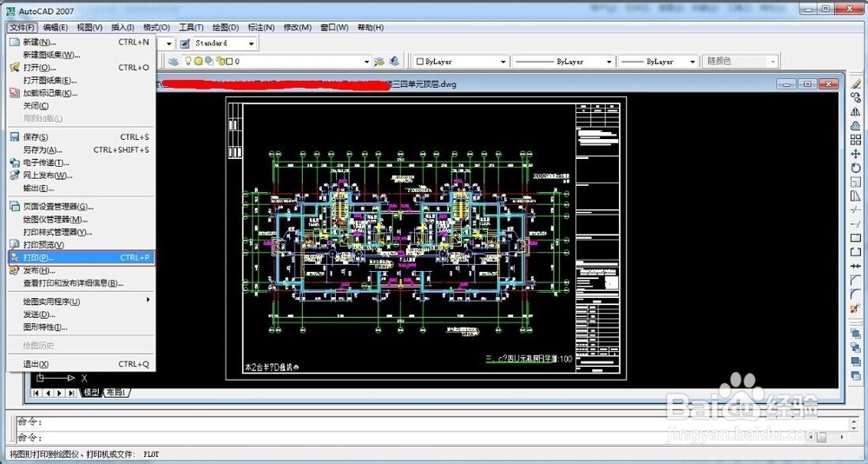
Task: Select the Move tool
Action: click(856, 154)
